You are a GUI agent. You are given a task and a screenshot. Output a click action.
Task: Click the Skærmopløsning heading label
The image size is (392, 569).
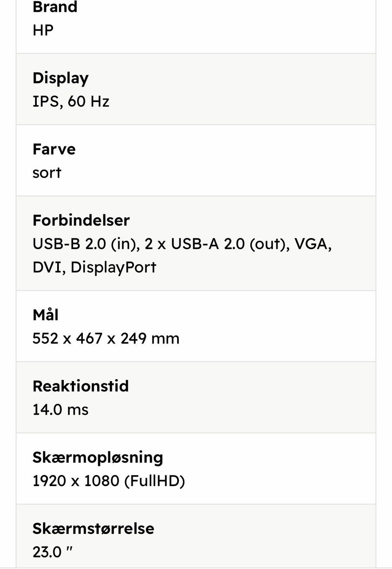(98, 457)
